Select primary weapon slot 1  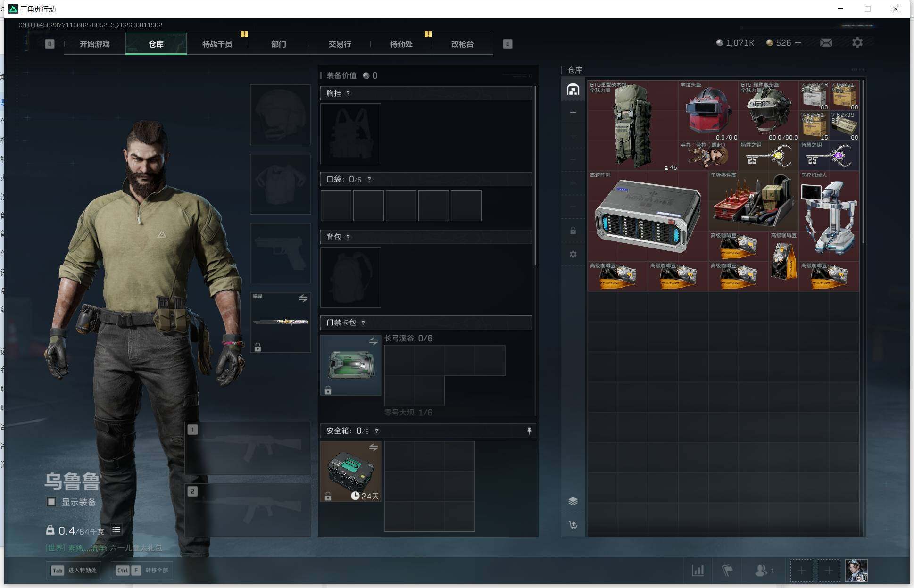coord(248,448)
